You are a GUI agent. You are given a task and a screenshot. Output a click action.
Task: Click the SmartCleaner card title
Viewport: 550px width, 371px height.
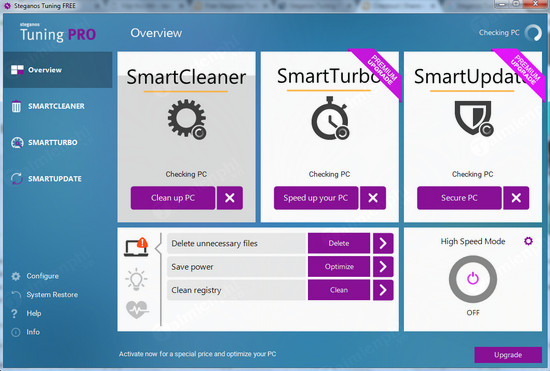click(186, 77)
